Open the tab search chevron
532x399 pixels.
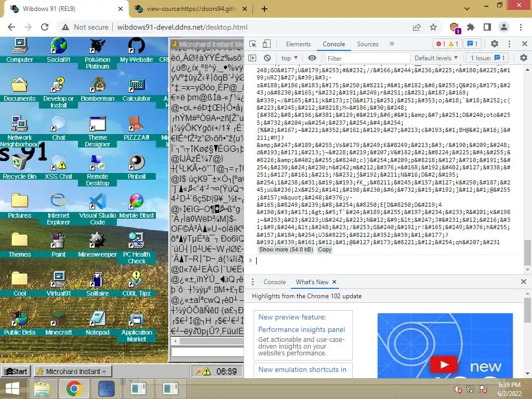[x=467, y=8]
